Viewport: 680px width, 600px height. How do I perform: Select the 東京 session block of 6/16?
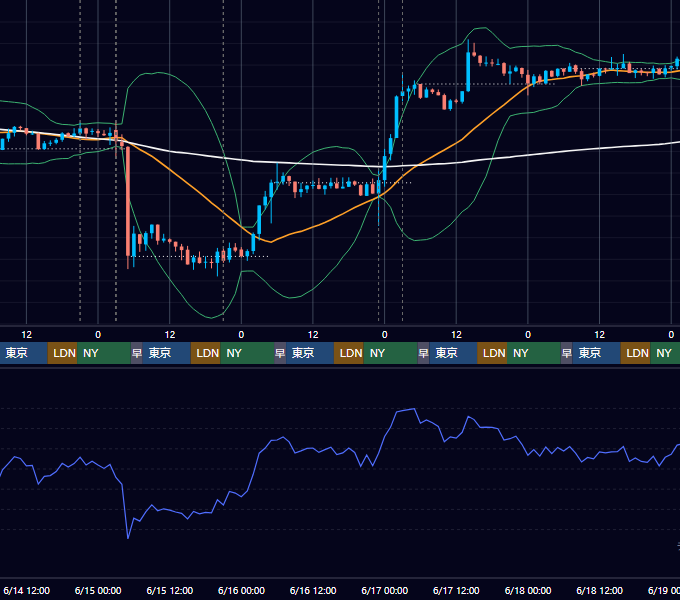tap(310, 353)
